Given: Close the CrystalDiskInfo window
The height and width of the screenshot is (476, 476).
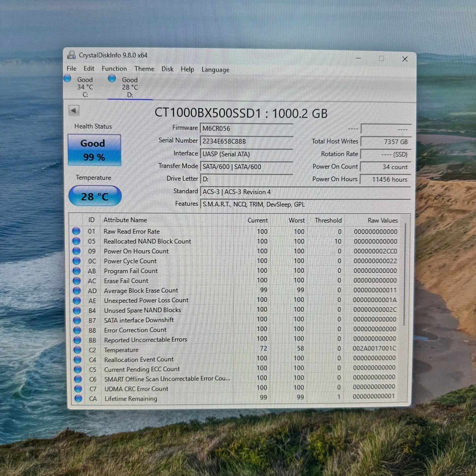Looking at the screenshot, I should [405, 59].
